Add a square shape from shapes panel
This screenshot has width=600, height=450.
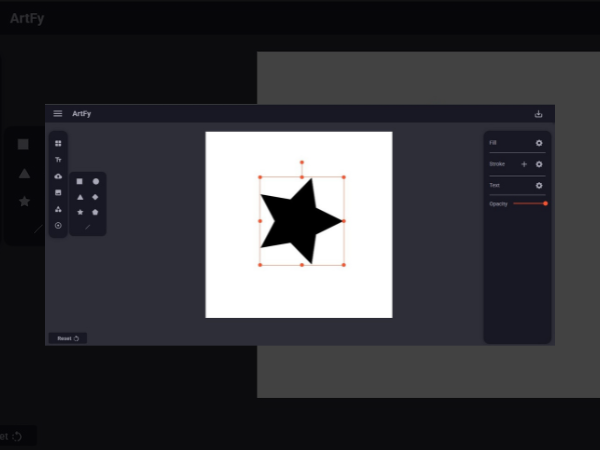[x=80, y=182]
